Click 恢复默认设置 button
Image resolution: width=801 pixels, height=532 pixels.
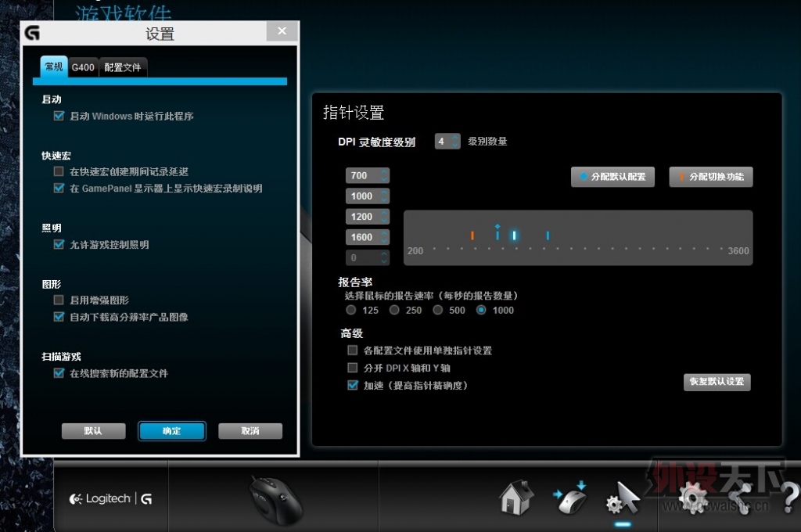coord(717,382)
